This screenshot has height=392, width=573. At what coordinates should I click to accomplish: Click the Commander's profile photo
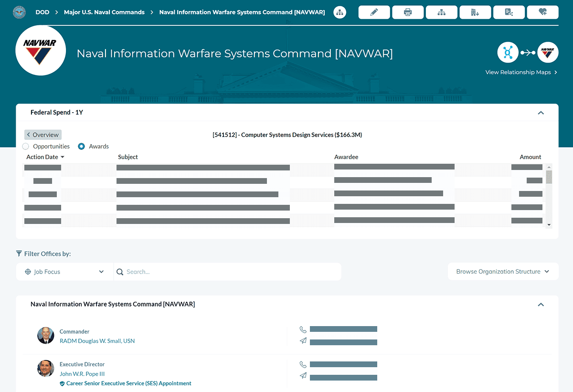click(46, 335)
